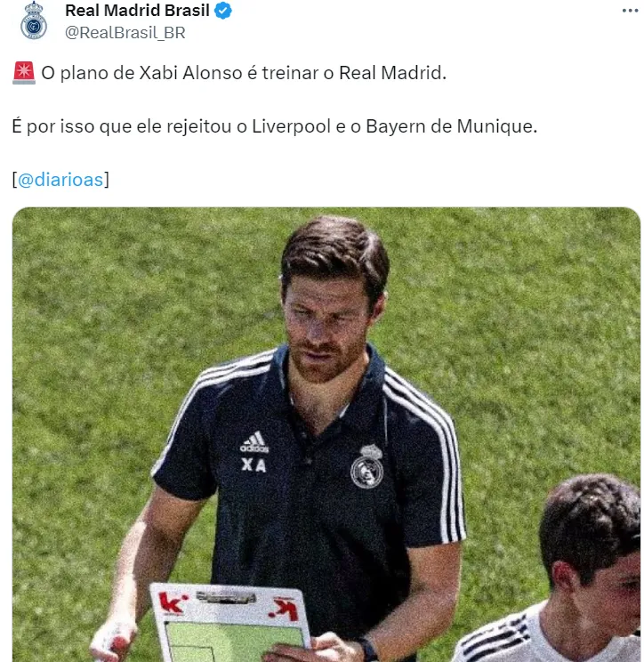Click the coach's dark wristwatch
The image size is (644, 662).
click(367, 650)
